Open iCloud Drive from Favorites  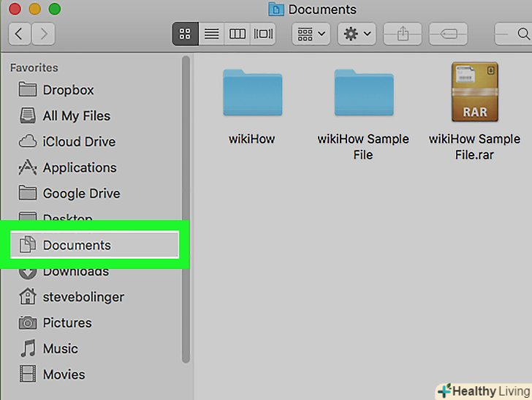coord(79,142)
